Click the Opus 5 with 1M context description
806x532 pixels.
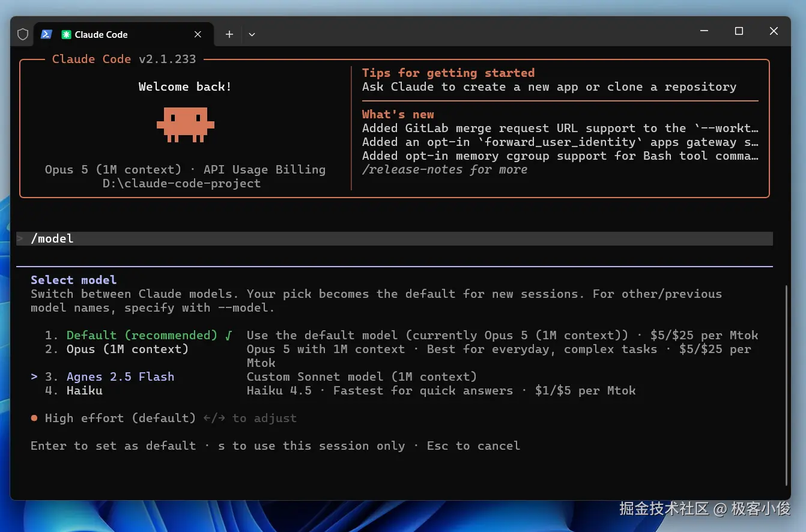pos(498,355)
